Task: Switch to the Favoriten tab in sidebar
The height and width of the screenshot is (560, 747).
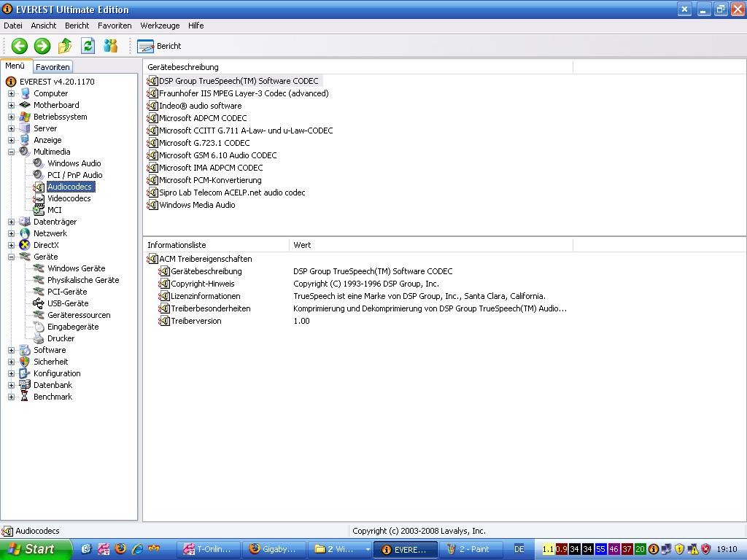Action: 53,67
